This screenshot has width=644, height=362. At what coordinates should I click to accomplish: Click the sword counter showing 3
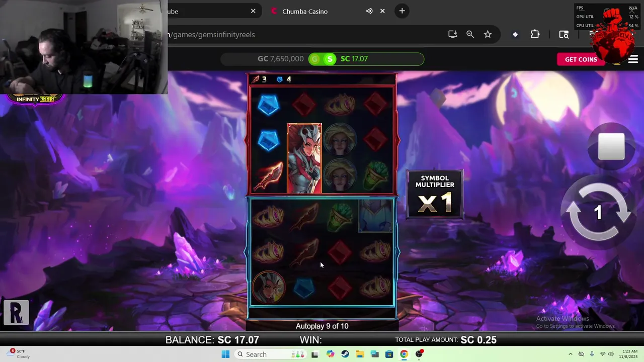click(x=259, y=79)
